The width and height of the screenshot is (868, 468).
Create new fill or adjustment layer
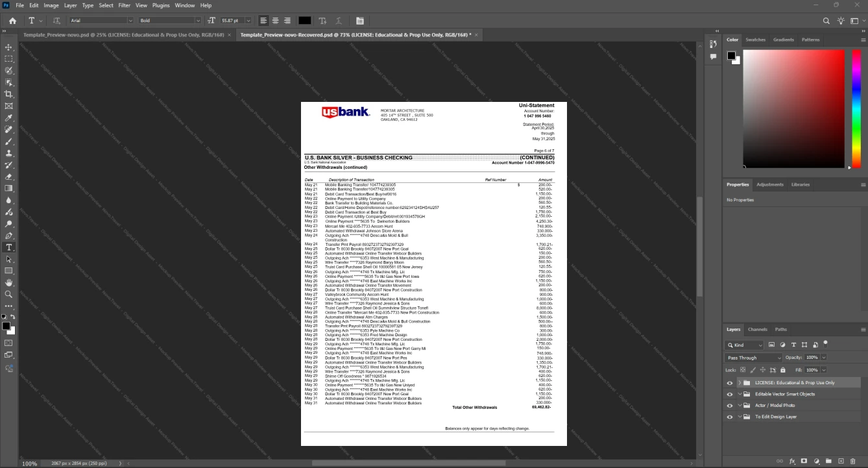click(x=816, y=461)
